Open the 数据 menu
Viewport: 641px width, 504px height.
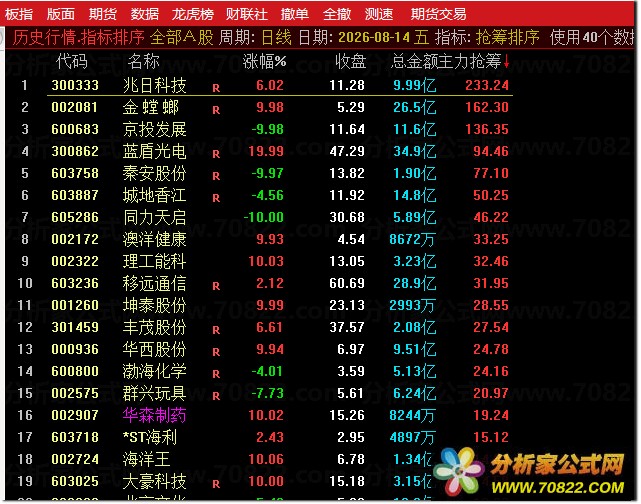tap(144, 14)
